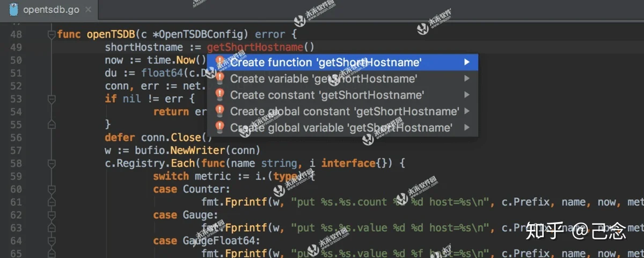Click 'case Gauge:' on line 62
Viewport: 644px width, 258px height.
click(x=186, y=215)
